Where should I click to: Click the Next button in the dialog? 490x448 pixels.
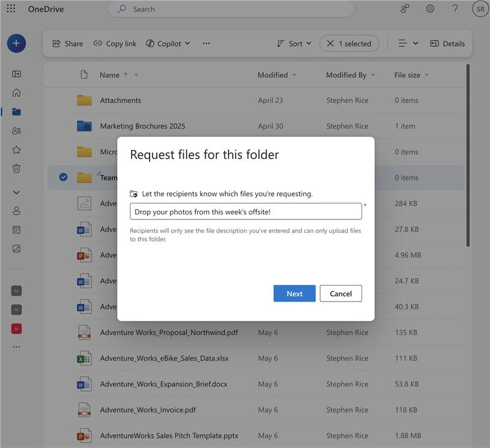[x=294, y=294]
